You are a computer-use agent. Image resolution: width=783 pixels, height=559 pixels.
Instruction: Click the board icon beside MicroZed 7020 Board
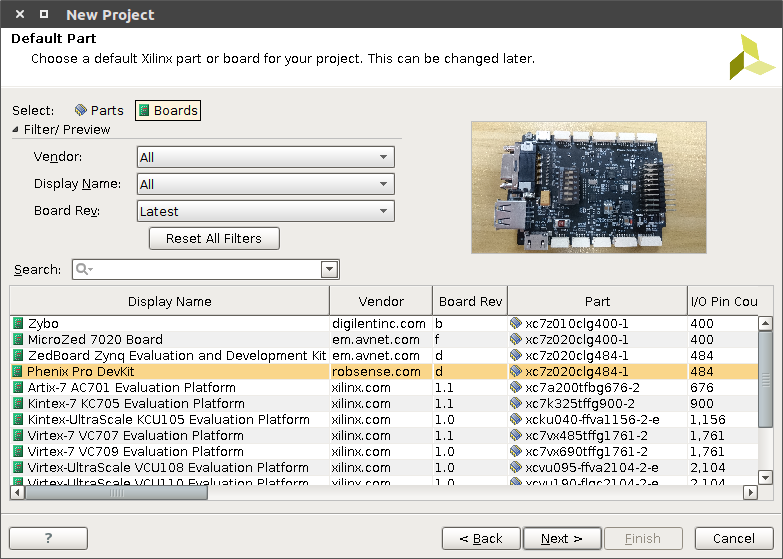[x=18, y=340]
